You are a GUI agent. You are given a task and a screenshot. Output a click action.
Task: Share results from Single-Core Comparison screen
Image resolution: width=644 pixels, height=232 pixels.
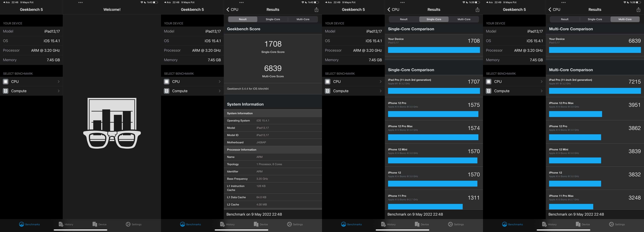coord(477,10)
